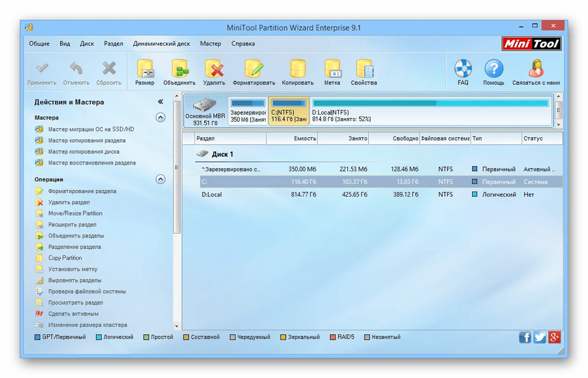588x378 pixels.
Task: Collapse the Мастера section
Action: click(x=160, y=118)
